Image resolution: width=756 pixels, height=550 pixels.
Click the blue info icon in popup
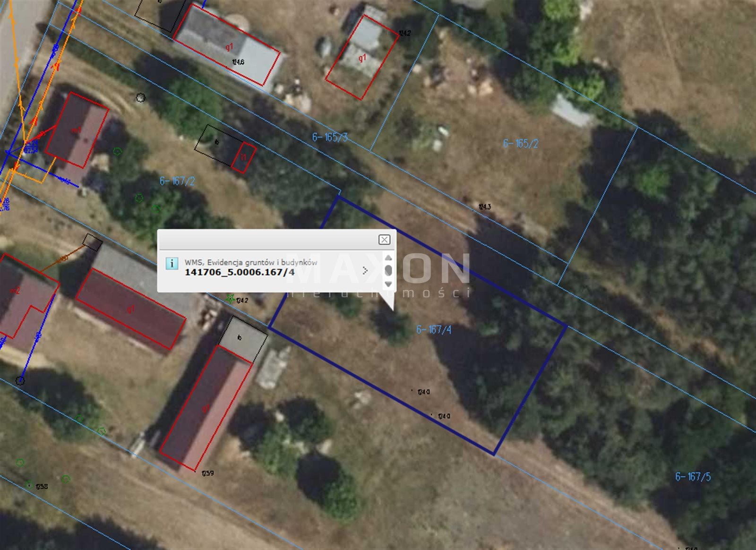(172, 264)
